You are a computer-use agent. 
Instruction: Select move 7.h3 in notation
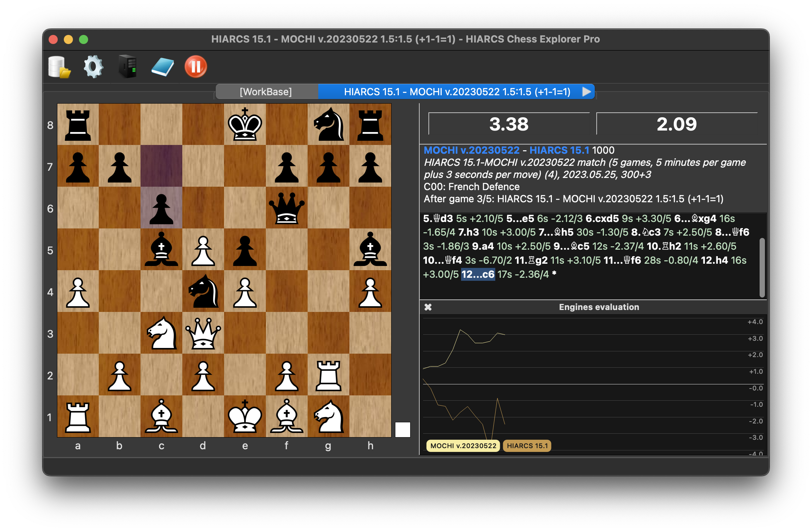click(468, 232)
